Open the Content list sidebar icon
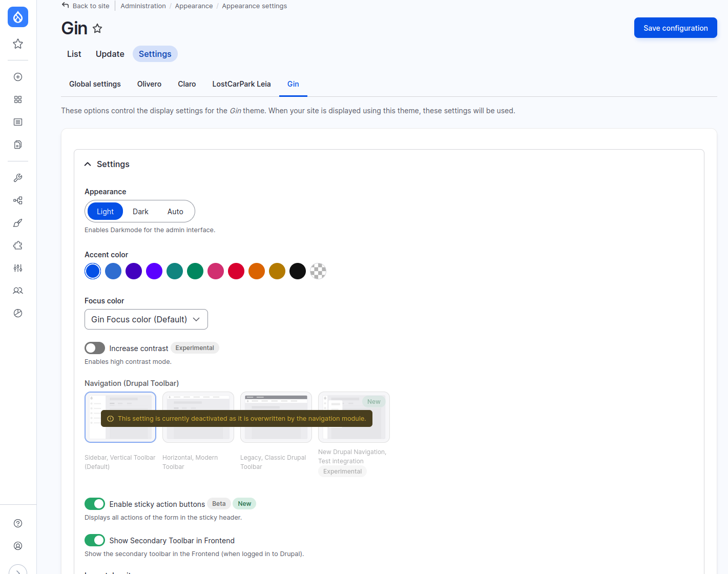Screen dimensions: 728x574 click(x=18, y=122)
